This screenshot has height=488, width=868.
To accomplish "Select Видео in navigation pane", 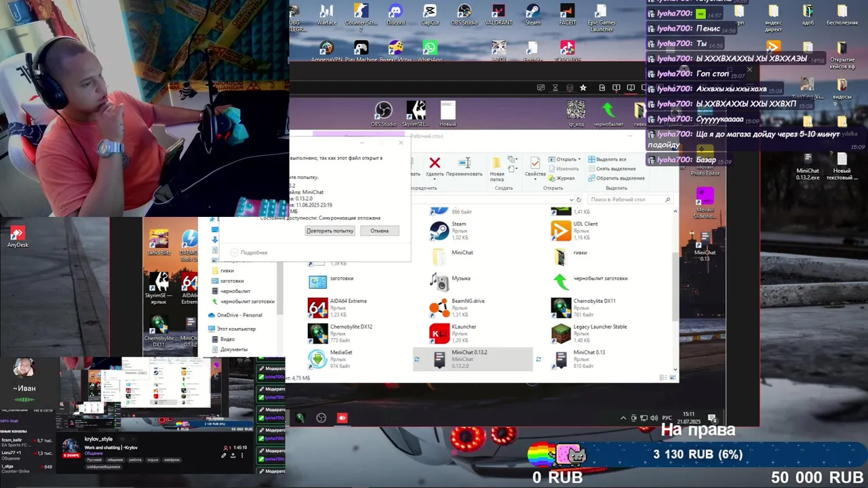I will 227,339.
